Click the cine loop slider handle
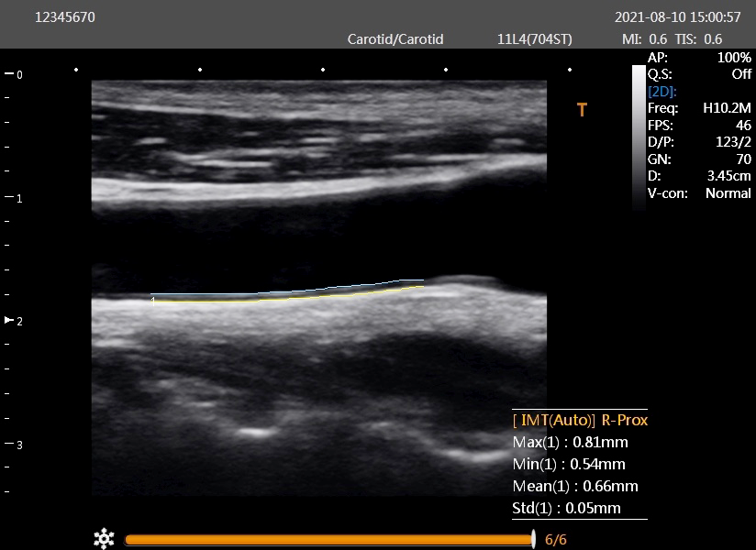Screen dimensions: 756x550 (x=533, y=539)
